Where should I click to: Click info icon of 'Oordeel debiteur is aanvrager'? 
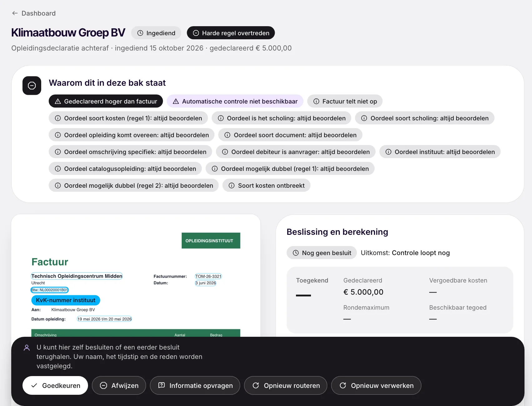pos(225,152)
